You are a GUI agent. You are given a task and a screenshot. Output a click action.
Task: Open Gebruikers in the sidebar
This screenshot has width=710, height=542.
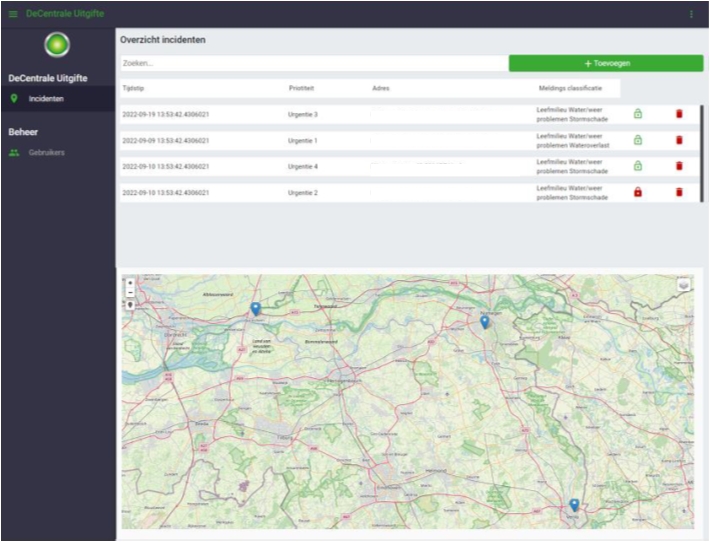point(46,153)
